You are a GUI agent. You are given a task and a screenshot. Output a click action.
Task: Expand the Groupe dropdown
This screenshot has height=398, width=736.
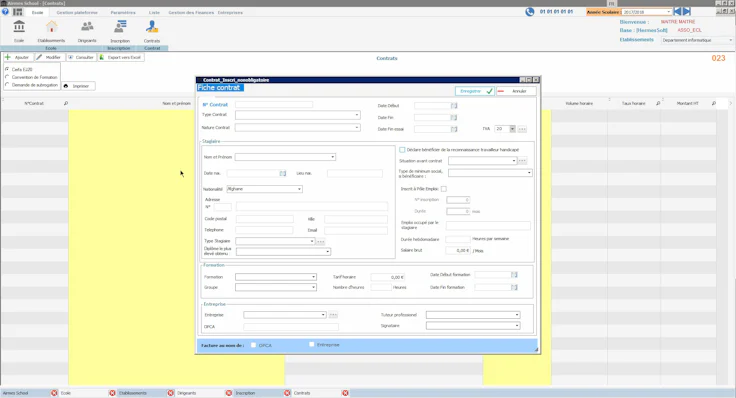click(314, 287)
